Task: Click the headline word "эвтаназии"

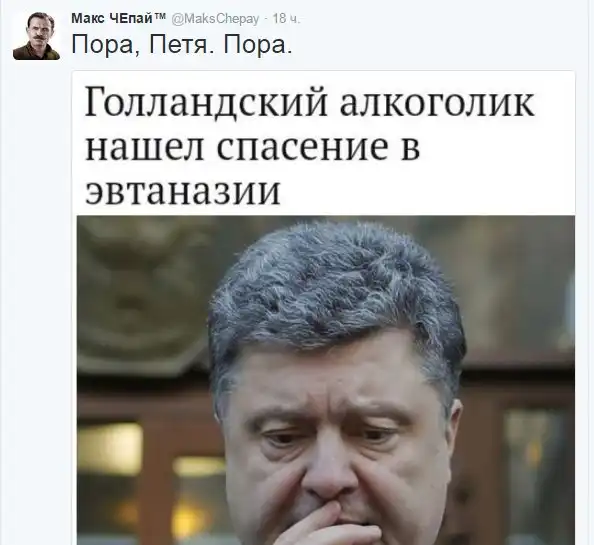Action: [x=182, y=191]
